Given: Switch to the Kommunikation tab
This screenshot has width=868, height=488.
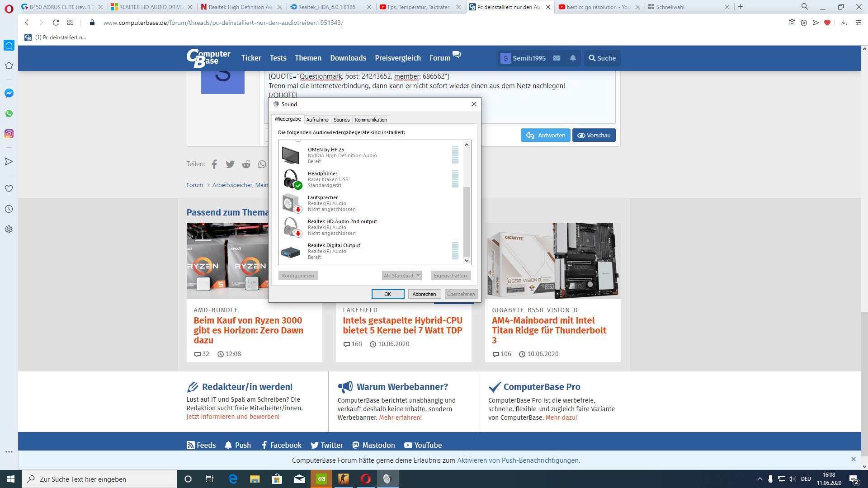Looking at the screenshot, I should [371, 120].
